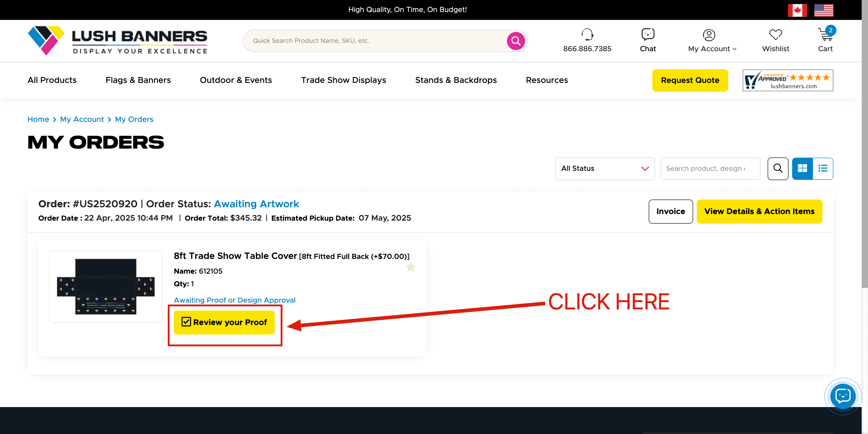Toggle the favorite star on table cover

click(x=410, y=267)
